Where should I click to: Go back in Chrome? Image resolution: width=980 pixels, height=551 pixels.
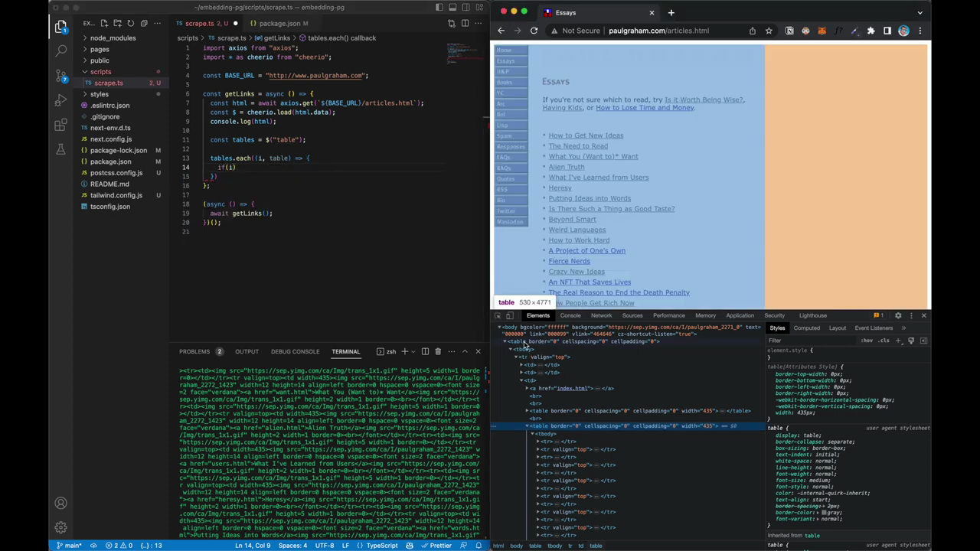click(501, 31)
